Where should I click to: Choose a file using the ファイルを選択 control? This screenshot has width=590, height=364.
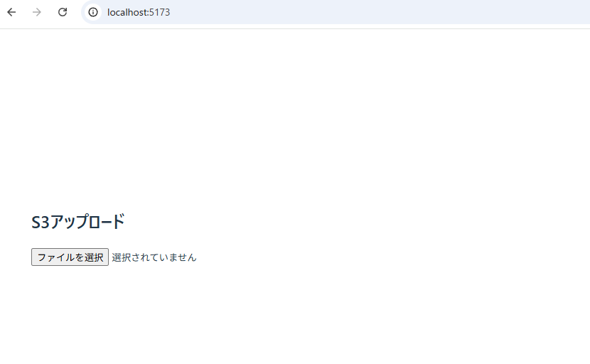pos(70,257)
